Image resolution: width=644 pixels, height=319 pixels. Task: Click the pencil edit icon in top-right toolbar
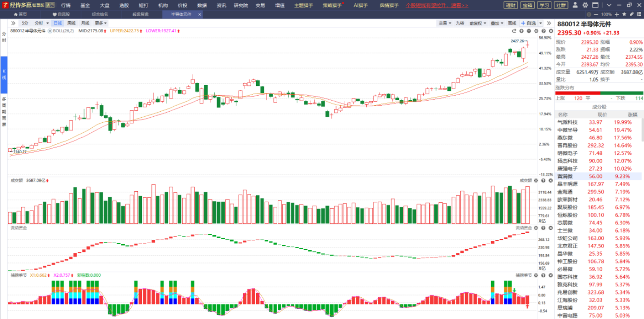pyautogui.click(x=632, y=15)
